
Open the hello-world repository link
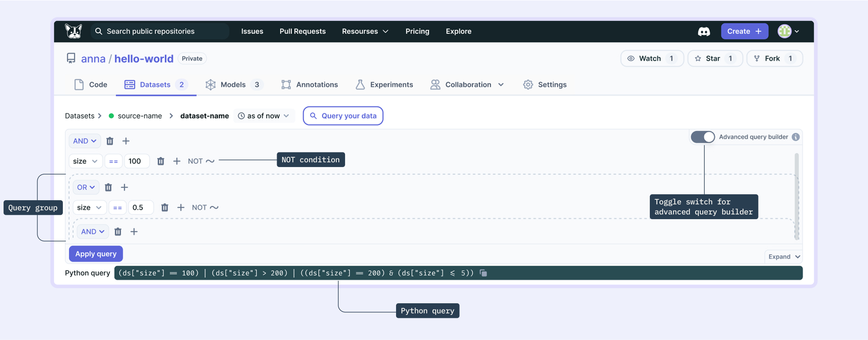[x=144, y=58]
